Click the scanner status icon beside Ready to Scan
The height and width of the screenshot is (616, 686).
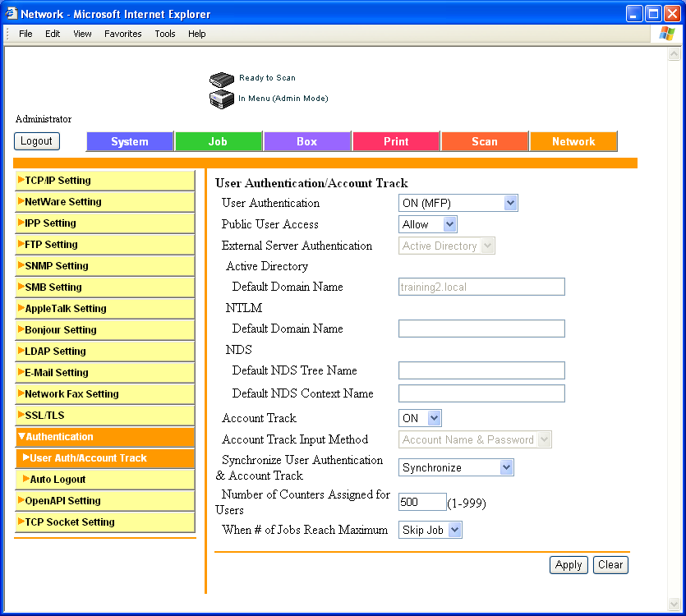[x=221, y=79]
